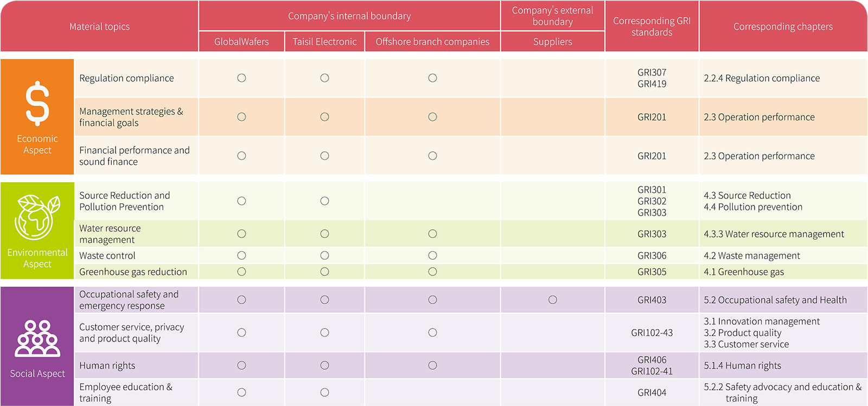Click the Water resource management topic
Screen dimensions: 868x406
click(110, 234)
